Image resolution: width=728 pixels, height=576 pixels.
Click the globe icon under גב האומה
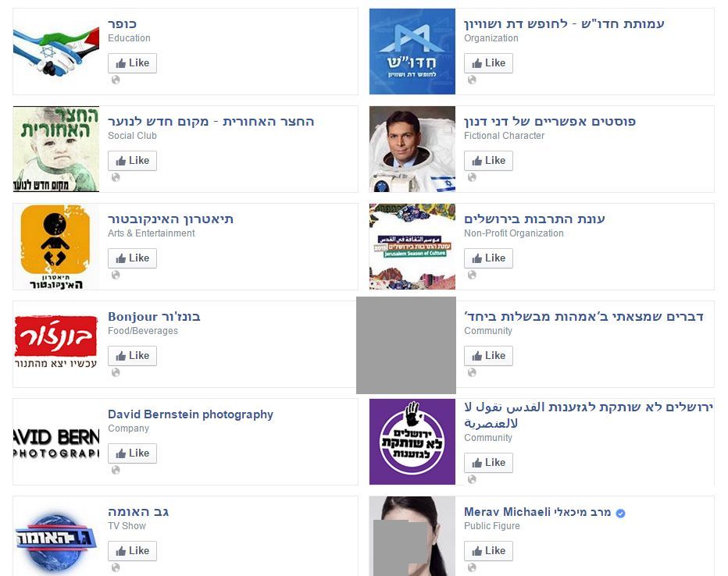(x=116, y=567)
